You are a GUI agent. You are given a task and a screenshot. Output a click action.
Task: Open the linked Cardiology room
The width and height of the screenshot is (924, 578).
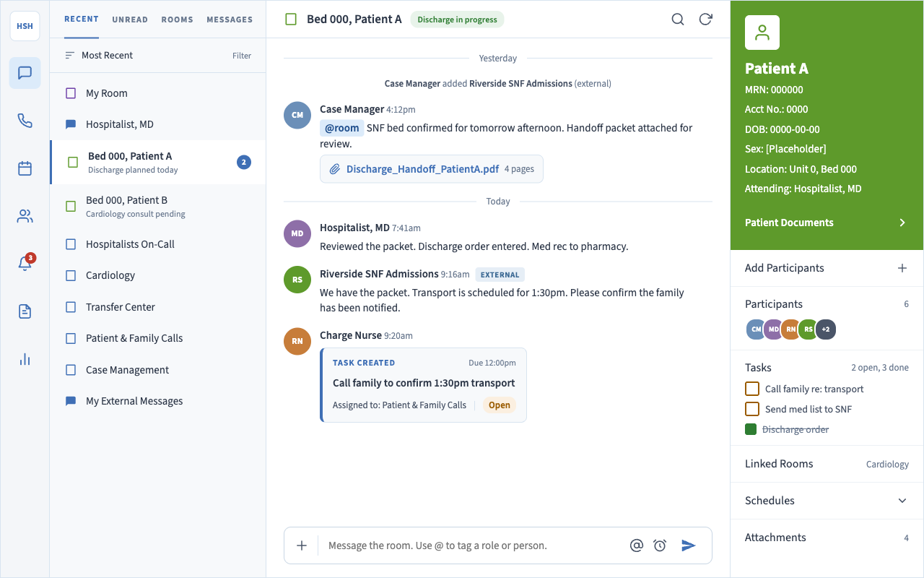[x=887, y=465]
